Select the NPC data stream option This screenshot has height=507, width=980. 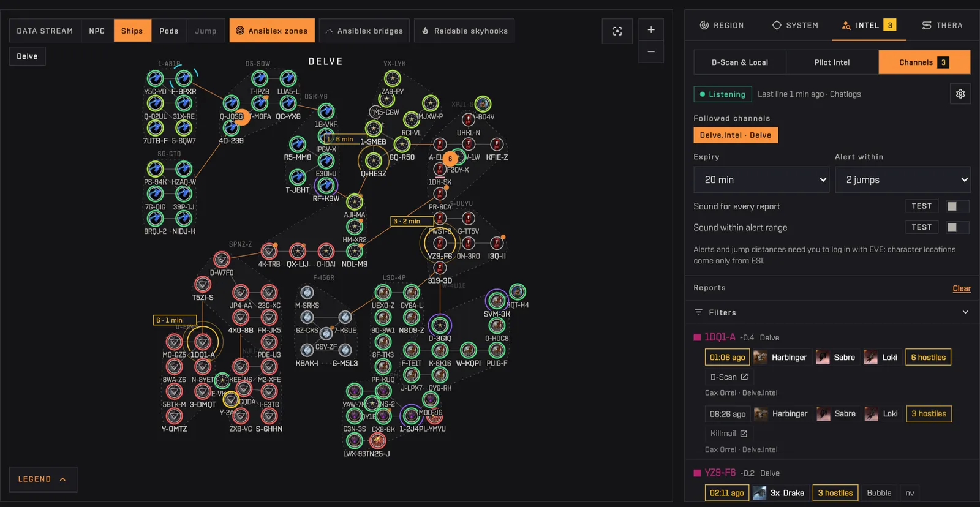tap(97, 31)
